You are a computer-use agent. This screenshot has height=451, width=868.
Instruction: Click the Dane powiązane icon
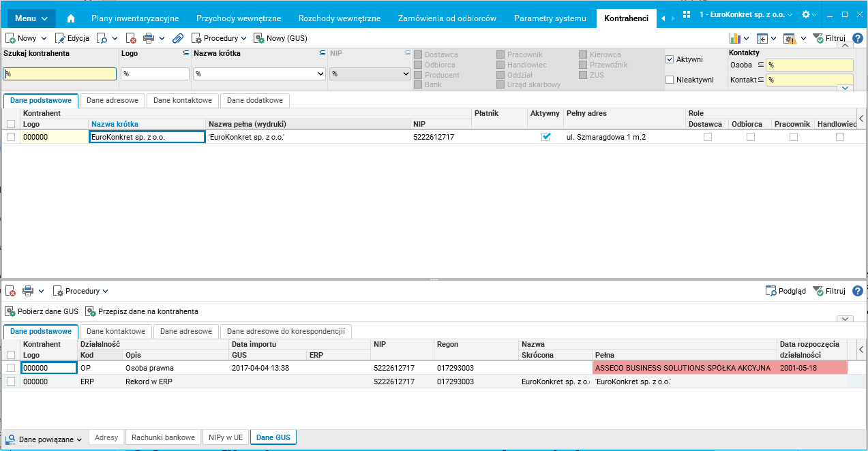click(10, 439)
